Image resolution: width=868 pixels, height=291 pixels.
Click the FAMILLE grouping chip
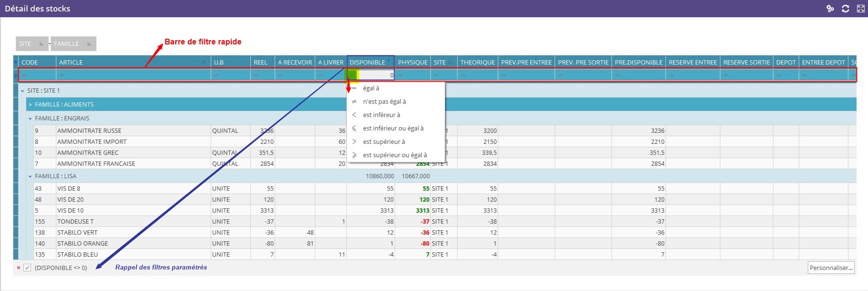pos(73,44)
